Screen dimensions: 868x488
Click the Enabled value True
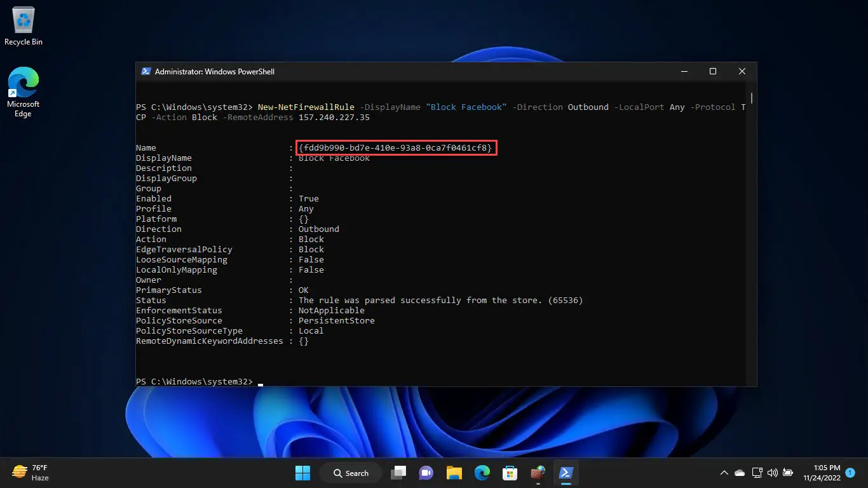tap(309, 199)
